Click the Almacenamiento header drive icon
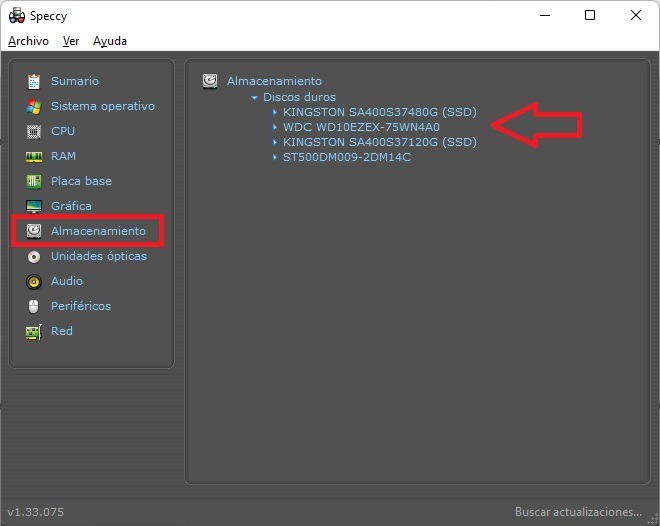This screenshot has width=660, height=526. point(210,81)
